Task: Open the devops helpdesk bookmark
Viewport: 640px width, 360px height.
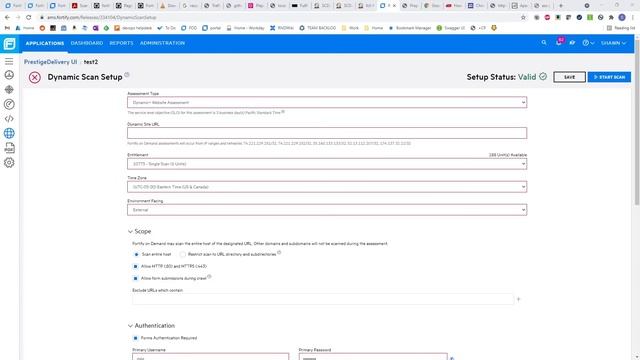Action: (x=133, y=28)
